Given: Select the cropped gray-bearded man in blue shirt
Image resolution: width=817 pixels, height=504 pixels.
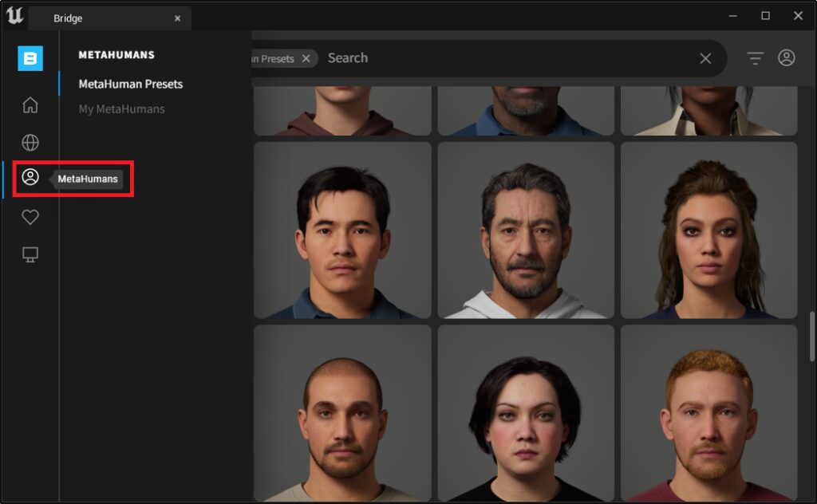Looking at the screenshot, I should (526, 111).
